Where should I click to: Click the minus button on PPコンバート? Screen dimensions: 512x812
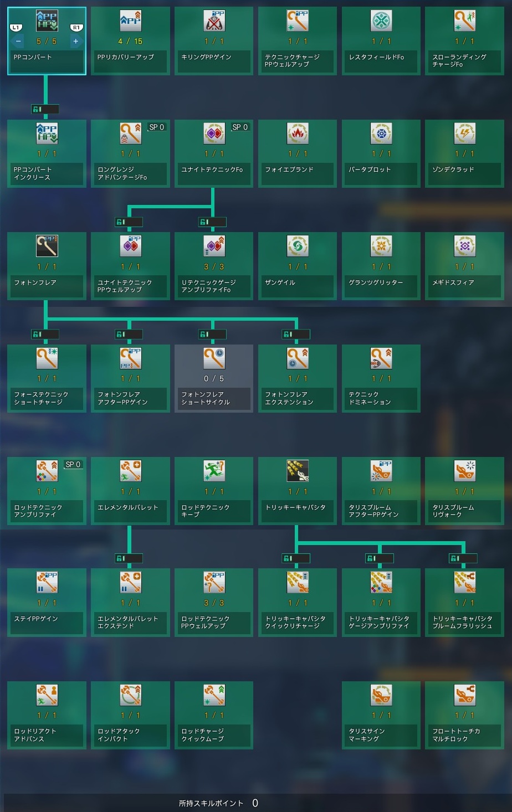click(x=18, y=41)
